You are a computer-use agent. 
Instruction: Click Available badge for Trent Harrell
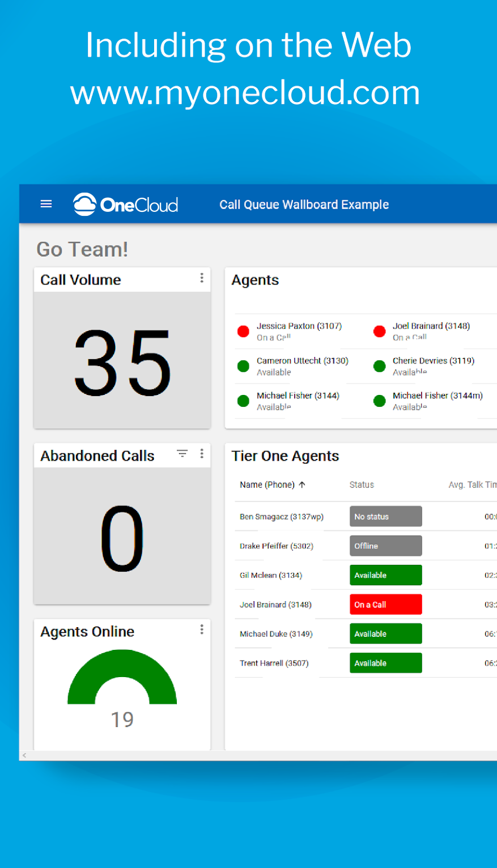point(386,663)
